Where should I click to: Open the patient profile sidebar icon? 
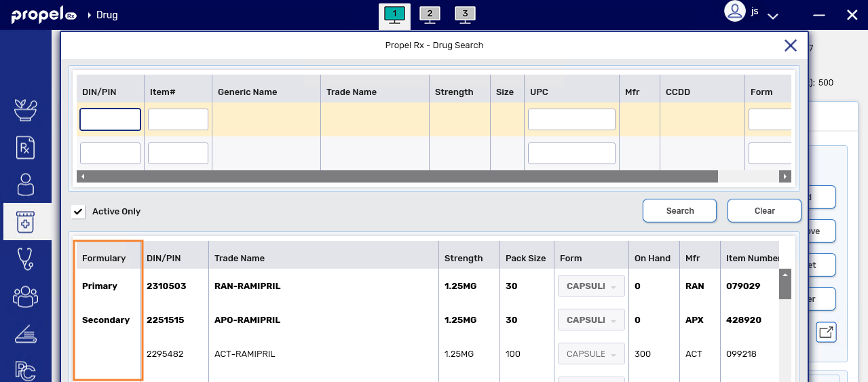[26, 185]
